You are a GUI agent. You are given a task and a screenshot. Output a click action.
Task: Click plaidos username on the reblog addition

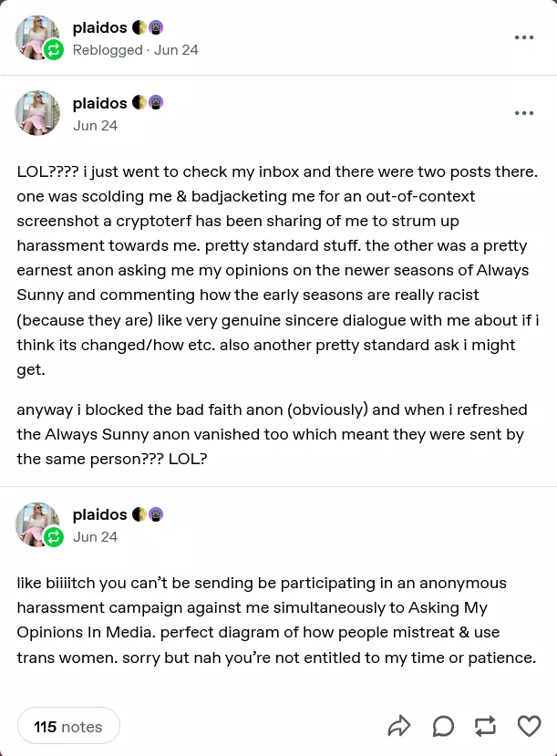tap(99, 514)
